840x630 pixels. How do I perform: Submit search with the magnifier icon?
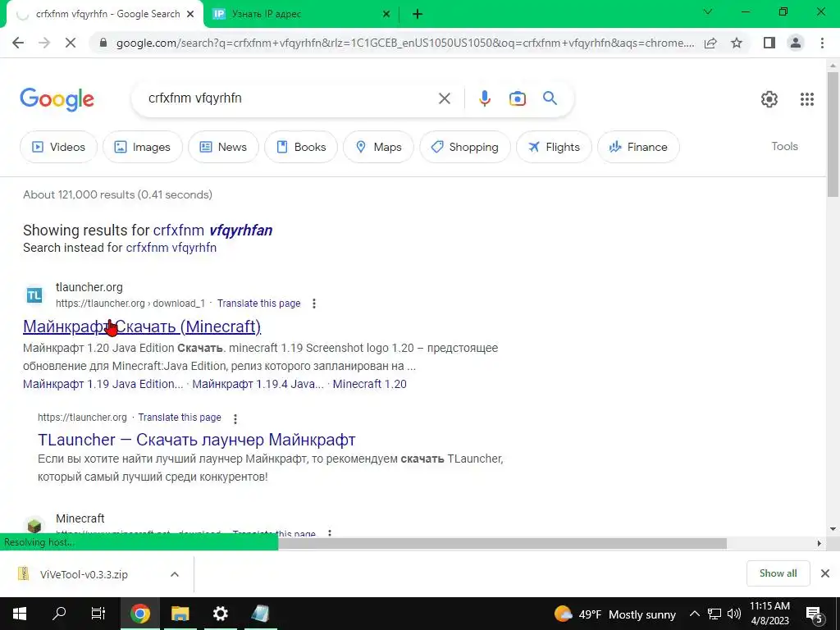(x=550, y=98)
